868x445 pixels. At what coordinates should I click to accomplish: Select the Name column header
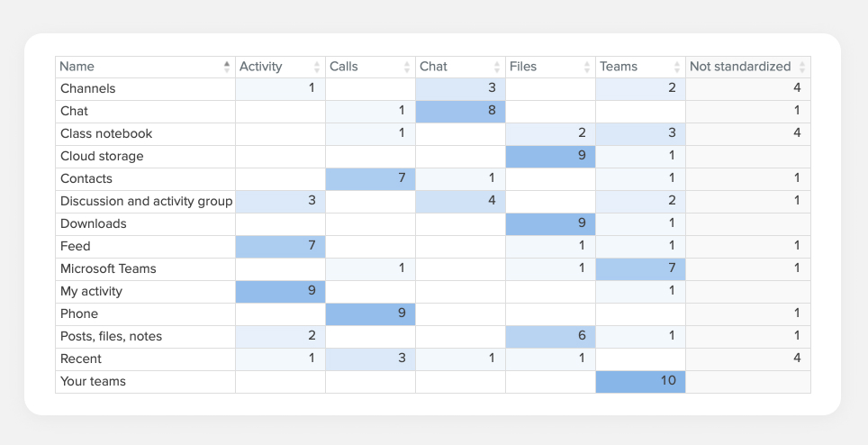(77, 67)
